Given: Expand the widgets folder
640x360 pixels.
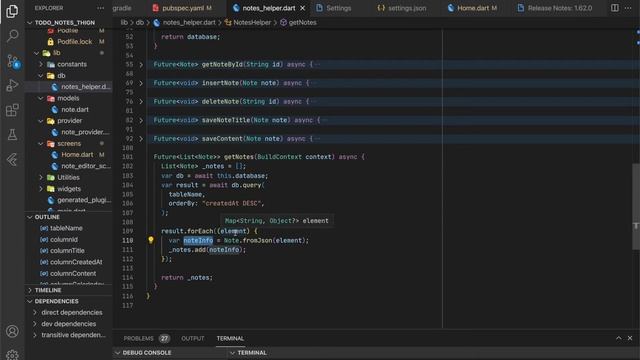Looking at the screenshot, I should (41, 189).
